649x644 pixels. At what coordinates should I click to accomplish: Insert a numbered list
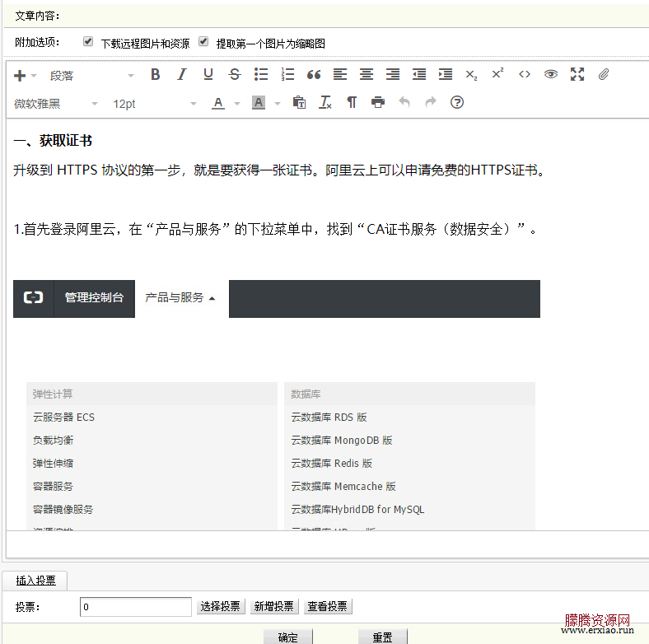pos(287,74)
